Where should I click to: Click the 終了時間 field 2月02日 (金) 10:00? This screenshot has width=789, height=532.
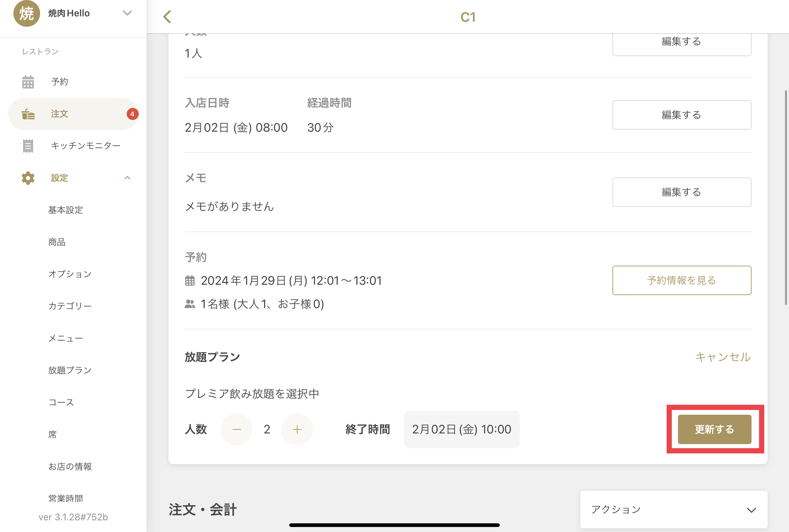[x=461, y=429]
